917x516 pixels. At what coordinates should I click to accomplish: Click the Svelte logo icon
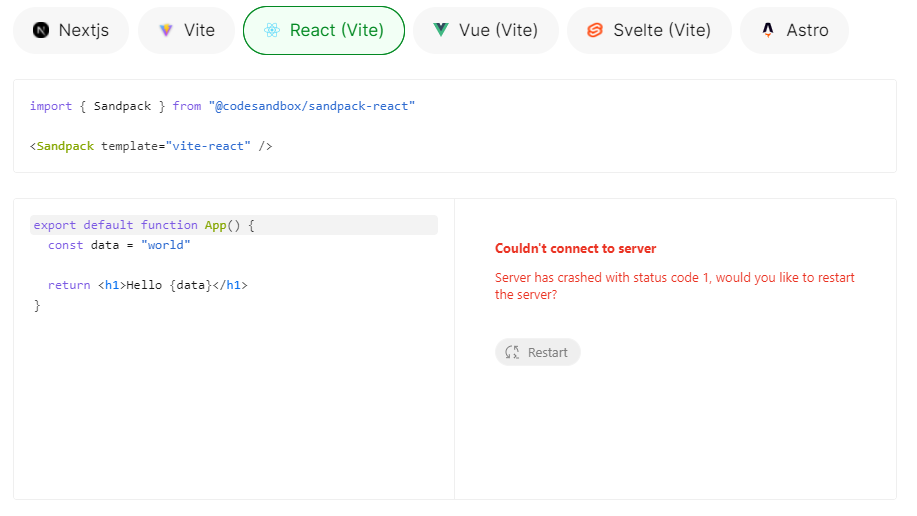[595, 30]
